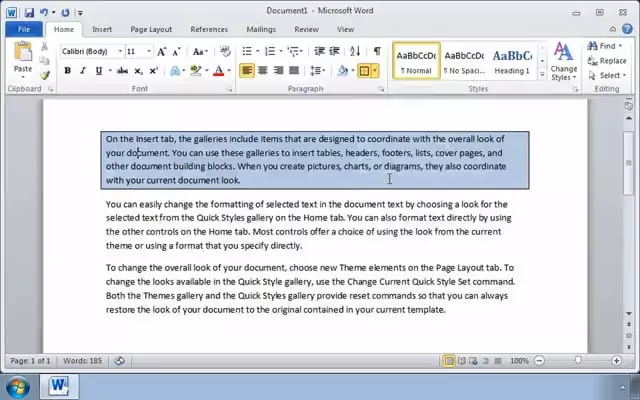Viewport: 640px width, 400px height.
Task: Toggle Italic formatting
Action: (83, 71)
